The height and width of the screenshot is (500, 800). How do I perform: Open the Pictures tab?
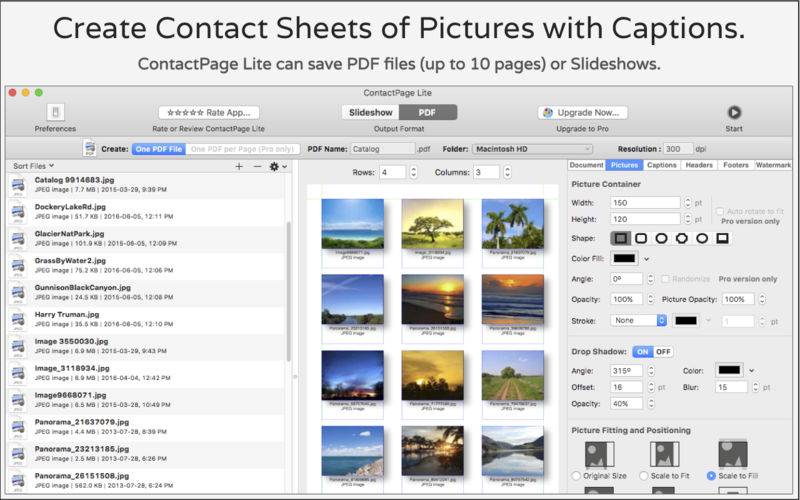coord(624,165)
